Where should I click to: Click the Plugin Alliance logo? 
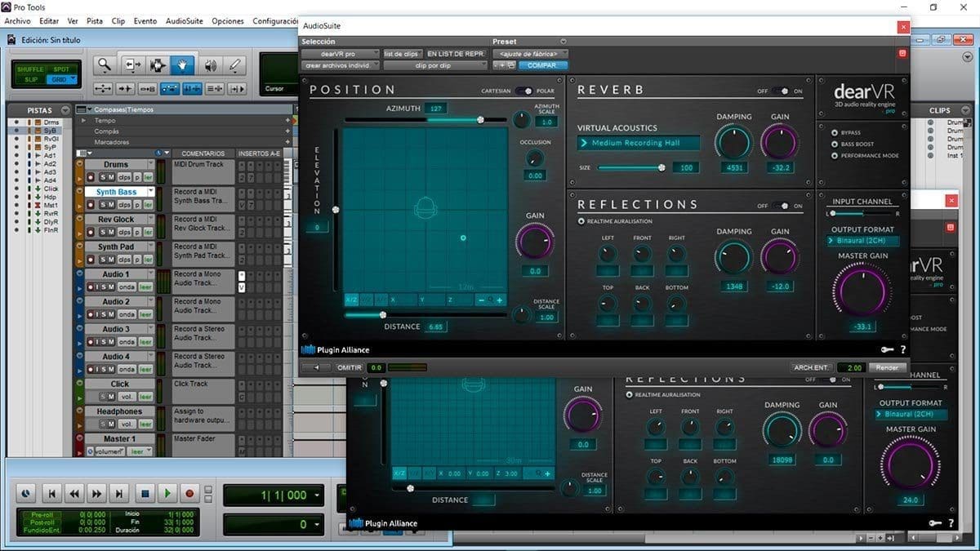pos(336,350)
